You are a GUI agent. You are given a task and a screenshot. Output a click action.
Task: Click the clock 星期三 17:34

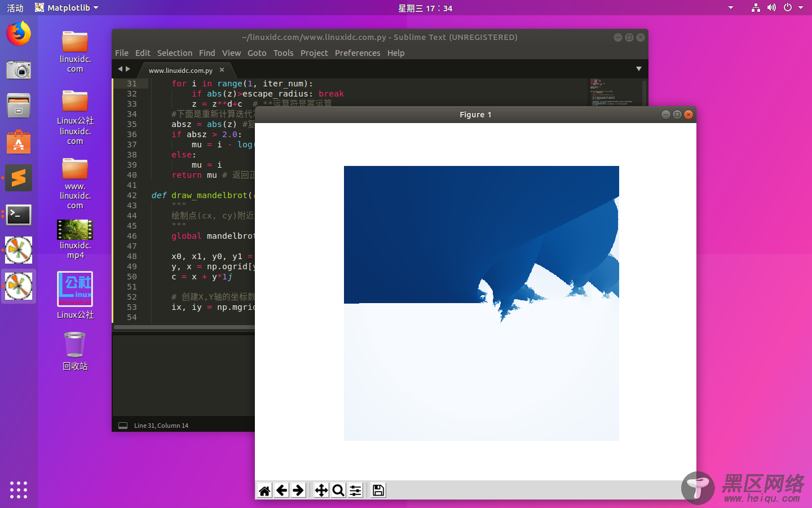tap(425, 8)
